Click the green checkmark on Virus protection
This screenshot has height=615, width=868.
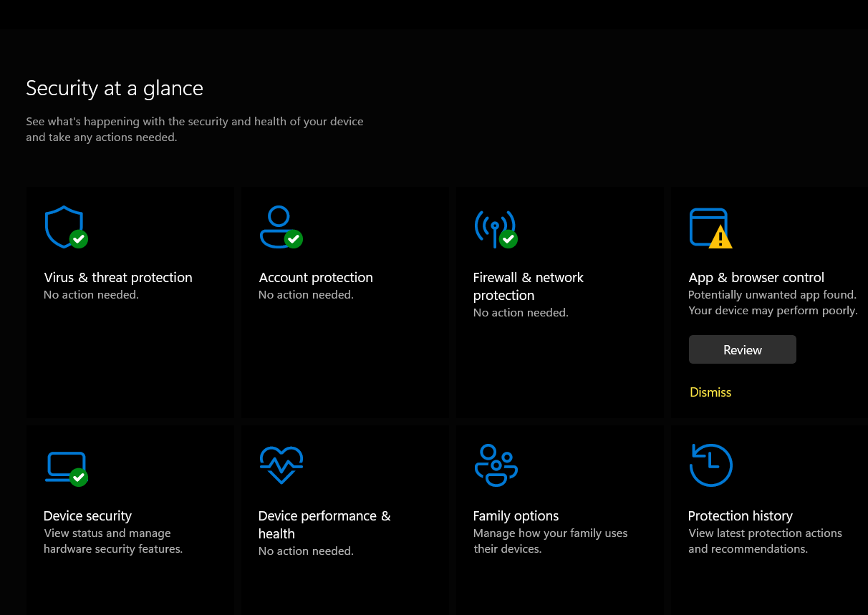coord(78,238)
